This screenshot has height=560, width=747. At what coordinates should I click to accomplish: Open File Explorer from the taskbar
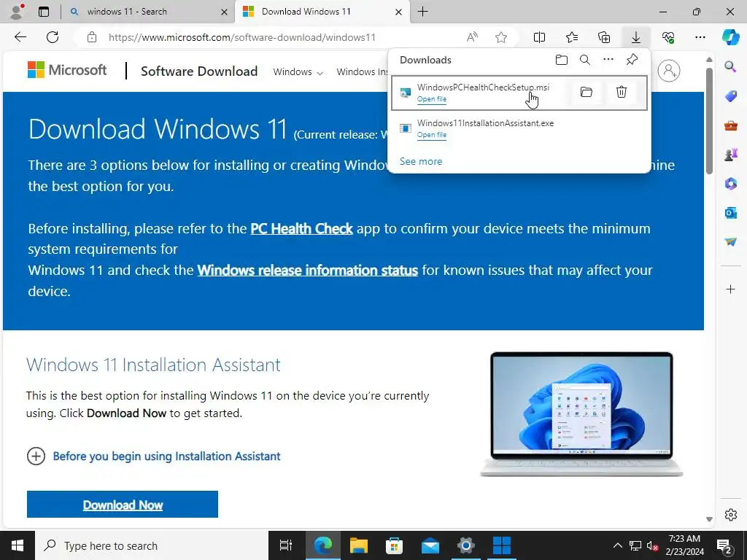[359, 545]
